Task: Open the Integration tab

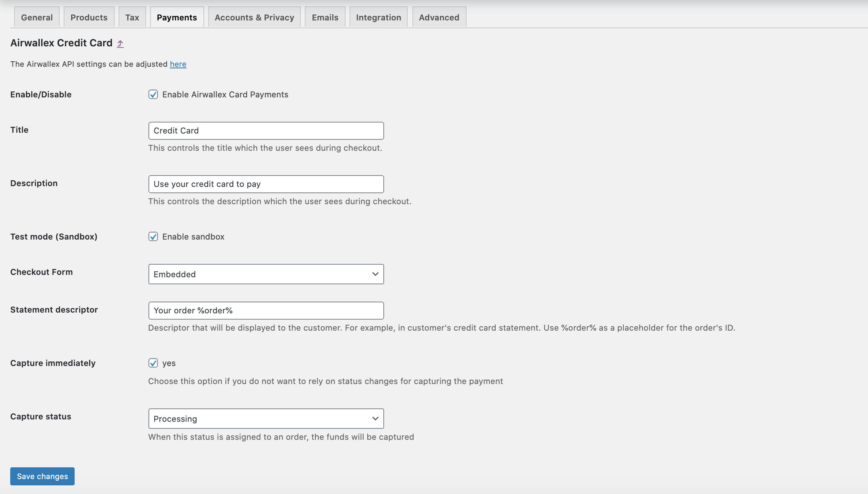Action: click(378, 17)
